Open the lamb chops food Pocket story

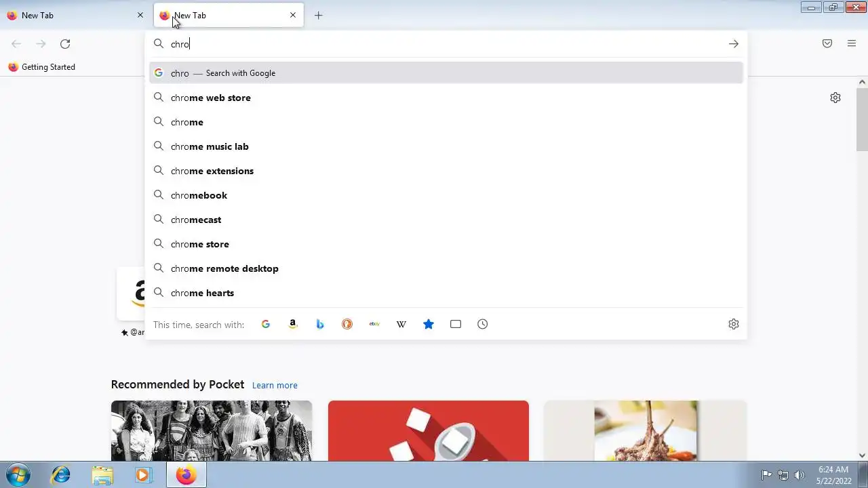(646, 431)
